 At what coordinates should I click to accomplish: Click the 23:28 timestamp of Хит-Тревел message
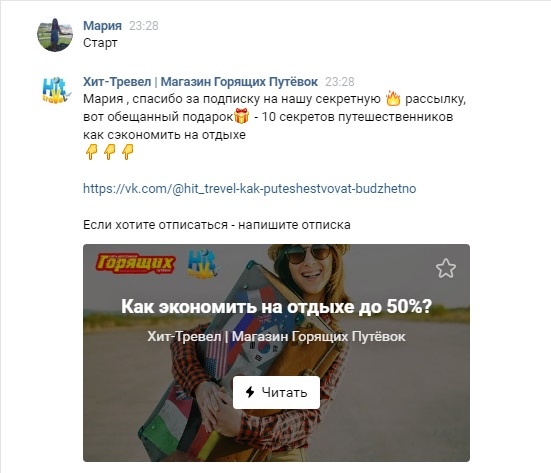click(x=339, y=82)
